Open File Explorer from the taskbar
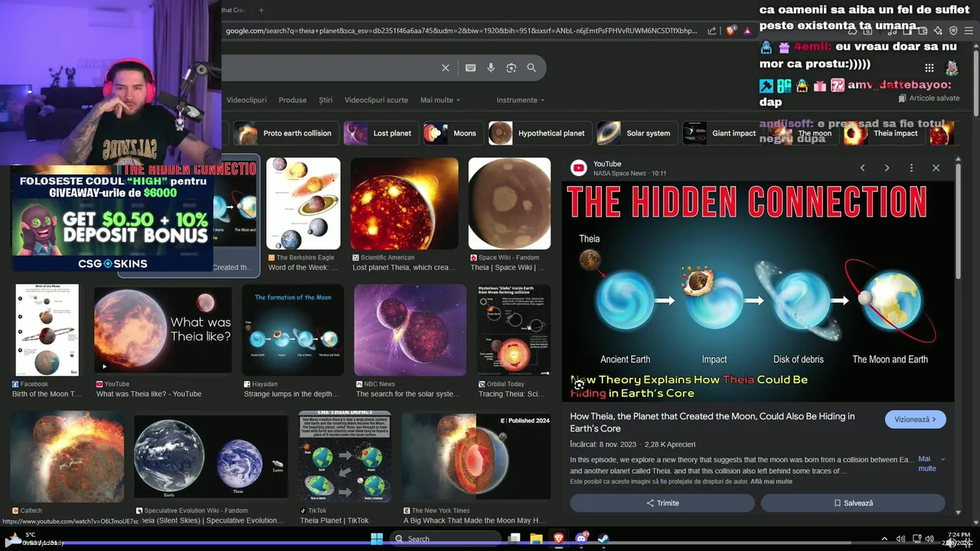Viewport: 980px width, 551px height. [x=537, y=539]
